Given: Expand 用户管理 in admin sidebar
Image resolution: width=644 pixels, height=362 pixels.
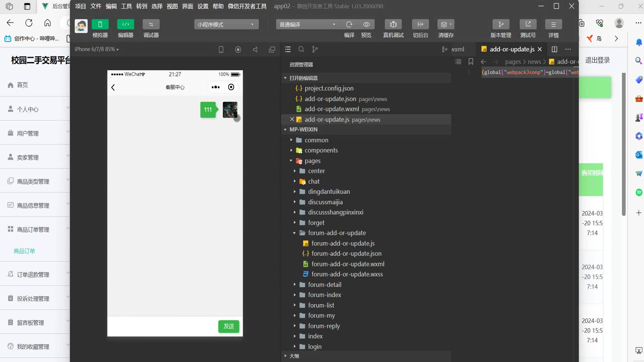Looking at the screenshot, I should pyautogui.click(x=35, y=133).
